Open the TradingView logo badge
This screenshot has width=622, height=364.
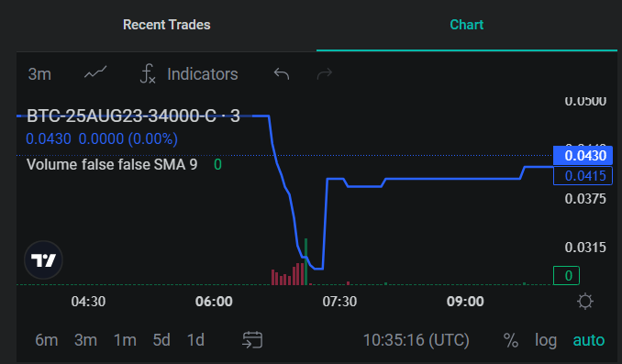tap(44, 260)
